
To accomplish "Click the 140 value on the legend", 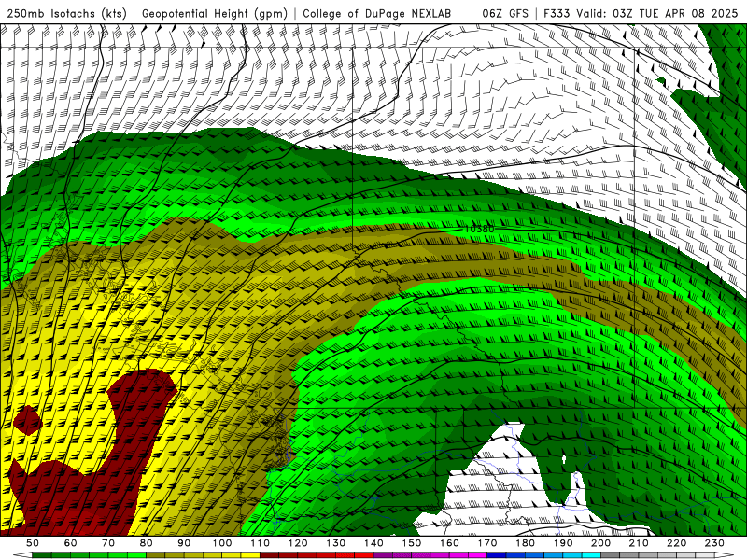I will point(373,543).
